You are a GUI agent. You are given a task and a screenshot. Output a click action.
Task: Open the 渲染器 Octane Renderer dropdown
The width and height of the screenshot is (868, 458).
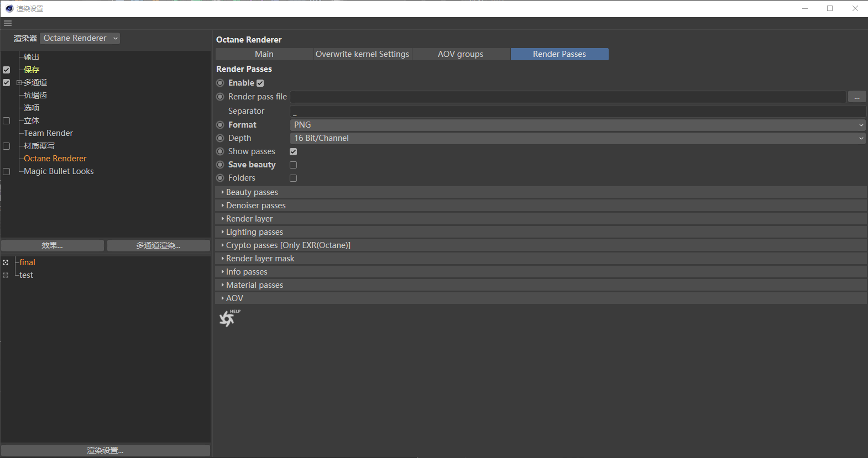80,38
